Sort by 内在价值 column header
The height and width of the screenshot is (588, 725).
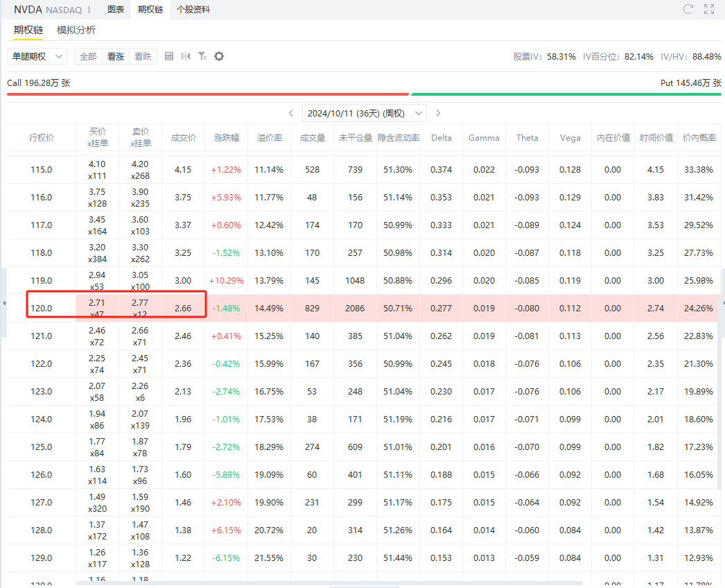[x=613, y=137]
